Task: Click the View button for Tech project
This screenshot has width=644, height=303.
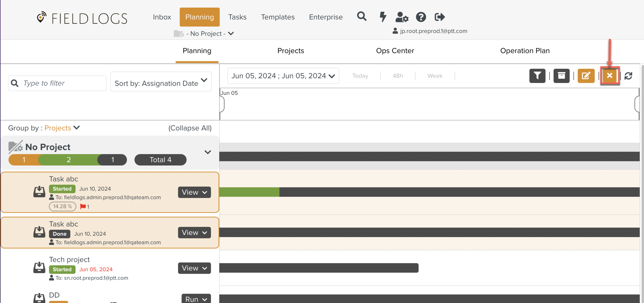Action: [194, 268]
